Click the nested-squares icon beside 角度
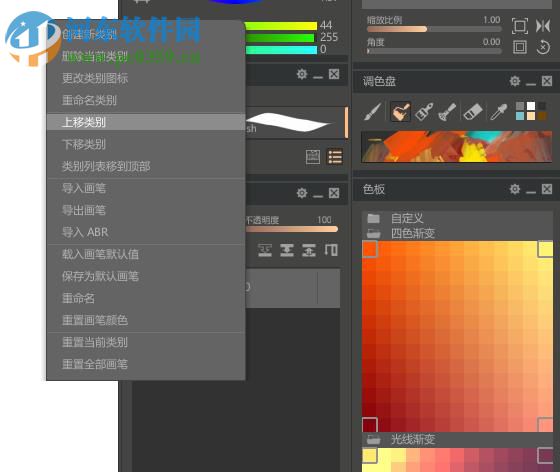 (520, 47)
